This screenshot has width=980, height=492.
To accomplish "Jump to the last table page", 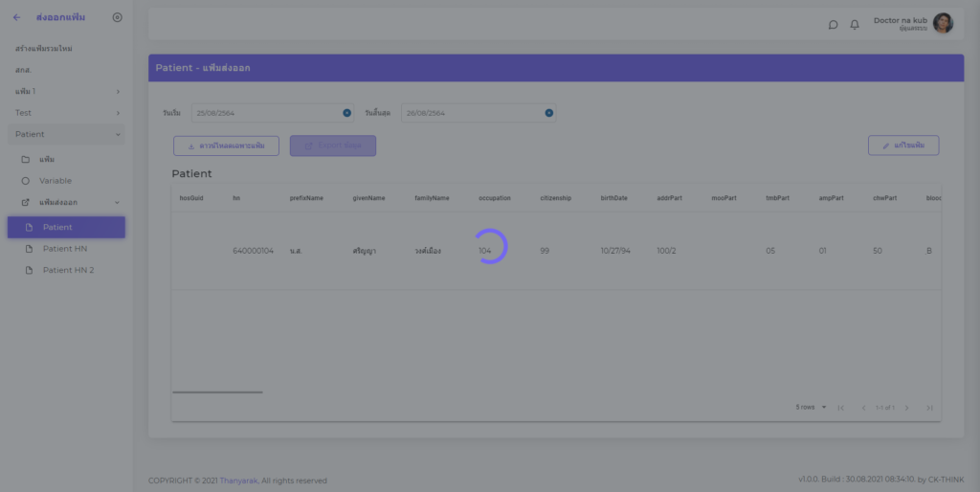I will click(929, 408).
